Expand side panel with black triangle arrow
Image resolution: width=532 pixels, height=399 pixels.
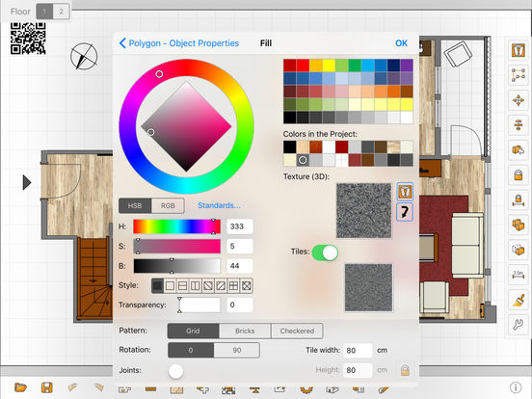click(27, 182)
